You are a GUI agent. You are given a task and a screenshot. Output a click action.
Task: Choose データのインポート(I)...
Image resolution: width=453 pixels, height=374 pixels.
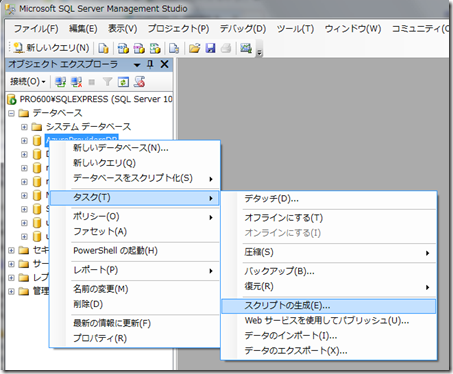pos(329,335)
